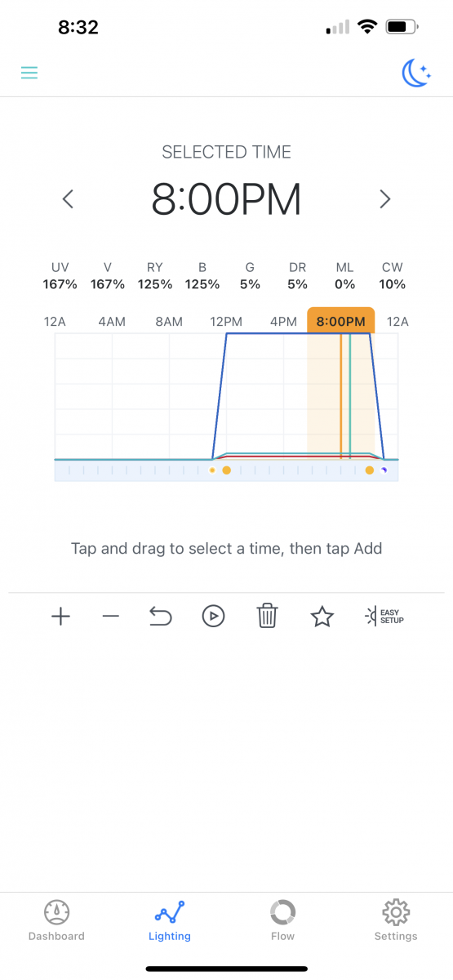Select the CW channel at 10%
453x980 pixels.
[393, 276]
